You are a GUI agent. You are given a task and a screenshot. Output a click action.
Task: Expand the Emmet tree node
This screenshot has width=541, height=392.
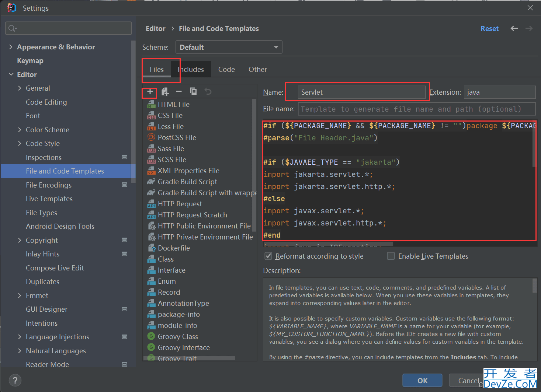(x=20, y=295)
